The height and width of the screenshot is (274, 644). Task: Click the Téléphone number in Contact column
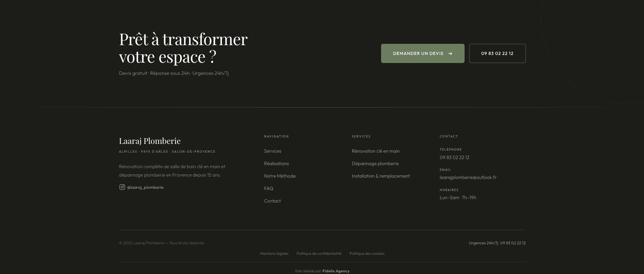click(454, 157)
